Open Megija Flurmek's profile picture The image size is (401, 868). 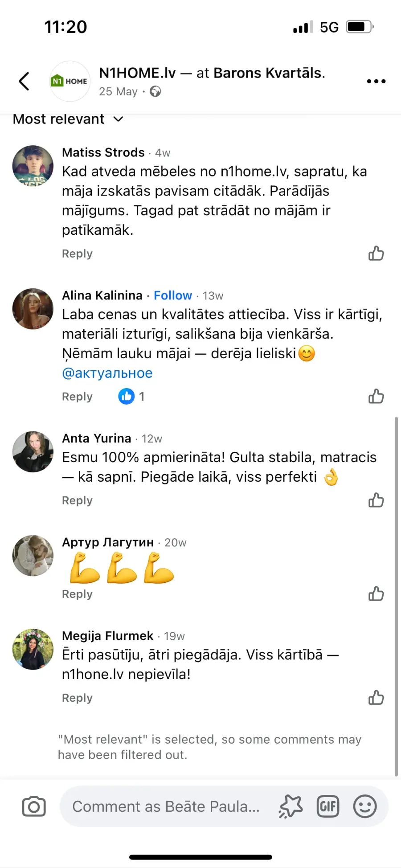click(x=33, y=649)
